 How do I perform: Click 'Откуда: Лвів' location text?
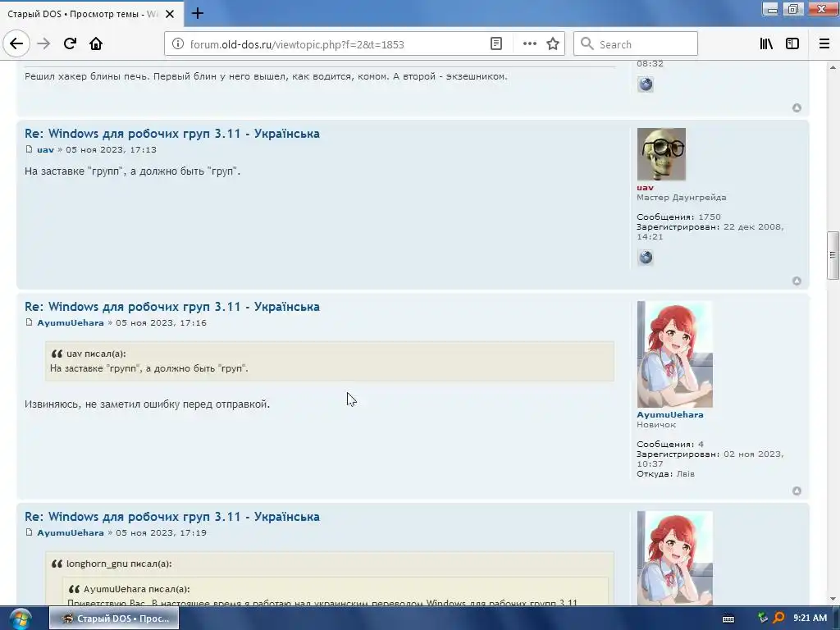[665, 473]
